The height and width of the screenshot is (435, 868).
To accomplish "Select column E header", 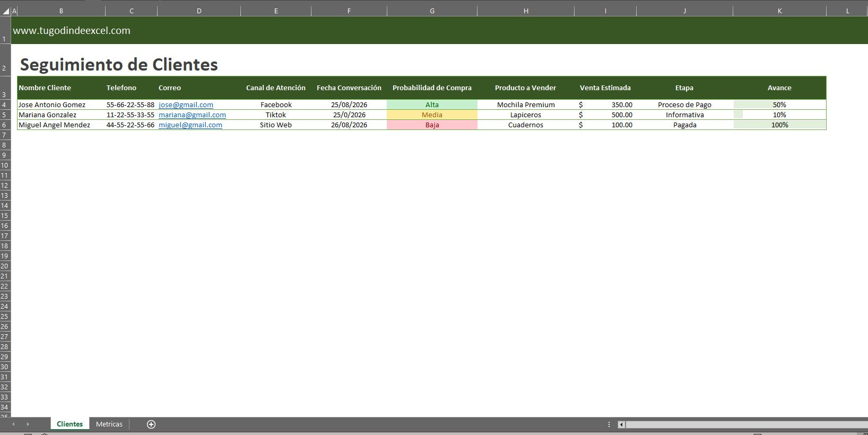I will click(x=276, y=11).
